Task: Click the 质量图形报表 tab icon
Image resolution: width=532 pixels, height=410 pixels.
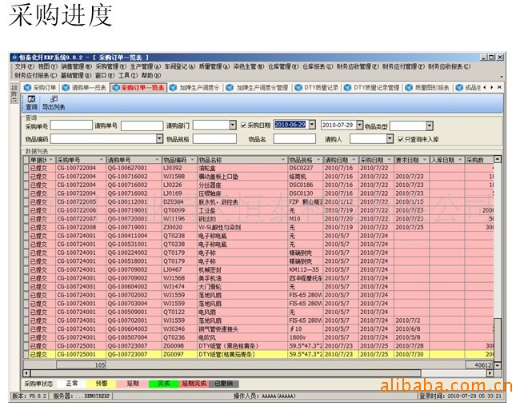Action: [x=408, y=88]
